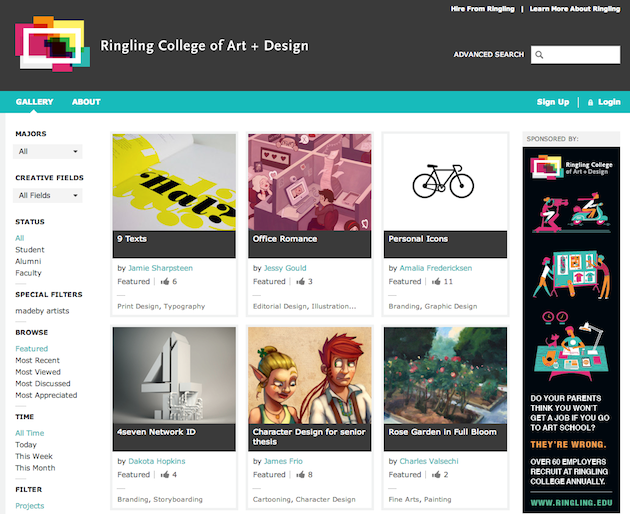Click author Charles Valsechi
The height and width of the screenshot is (514, 630).
(429, 461)
